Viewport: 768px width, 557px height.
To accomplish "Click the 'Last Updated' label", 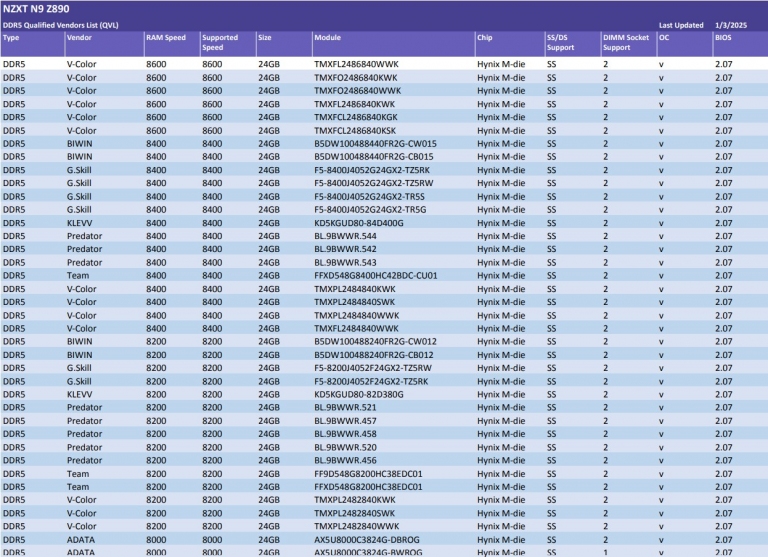I will [x=681, y=25].
